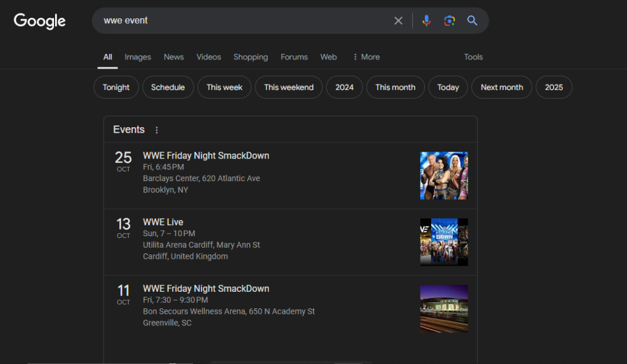Start voice search with microphone icon
Viewport: 627px width, 364px height.
pyautogui.click(x=426, y=21)
